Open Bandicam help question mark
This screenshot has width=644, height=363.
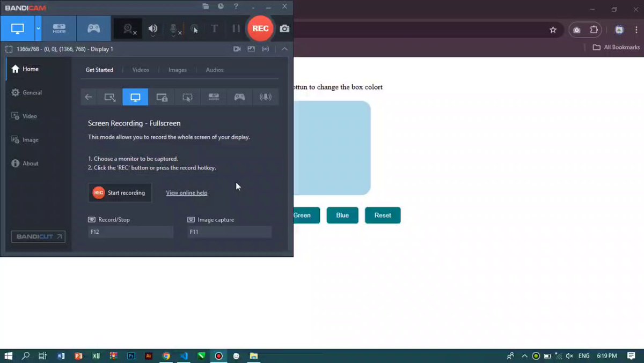(x=236, y=6)
